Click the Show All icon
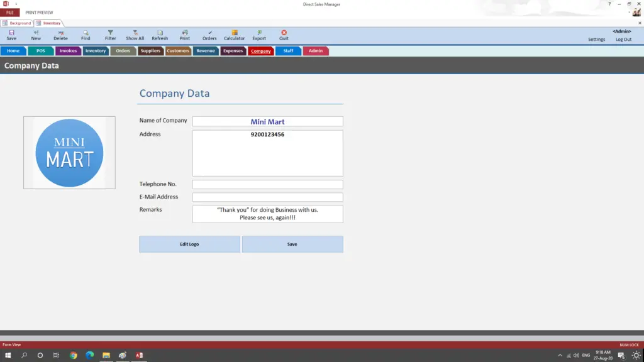The width and height of the screenshot is (644, 362). (135, 35)
